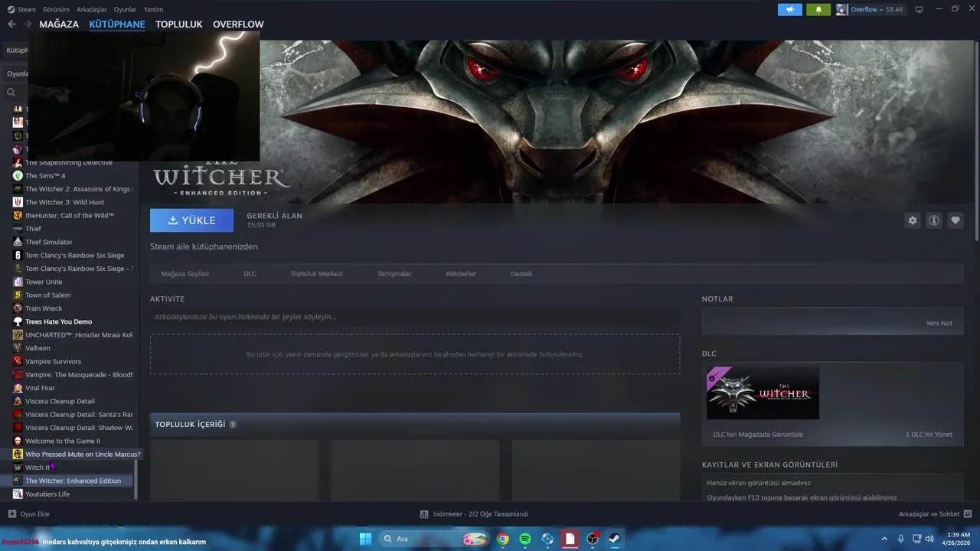Open the OVERFLOW profile tab
Viewport: 980px width, 551px height.
click(x=238, y=24)
